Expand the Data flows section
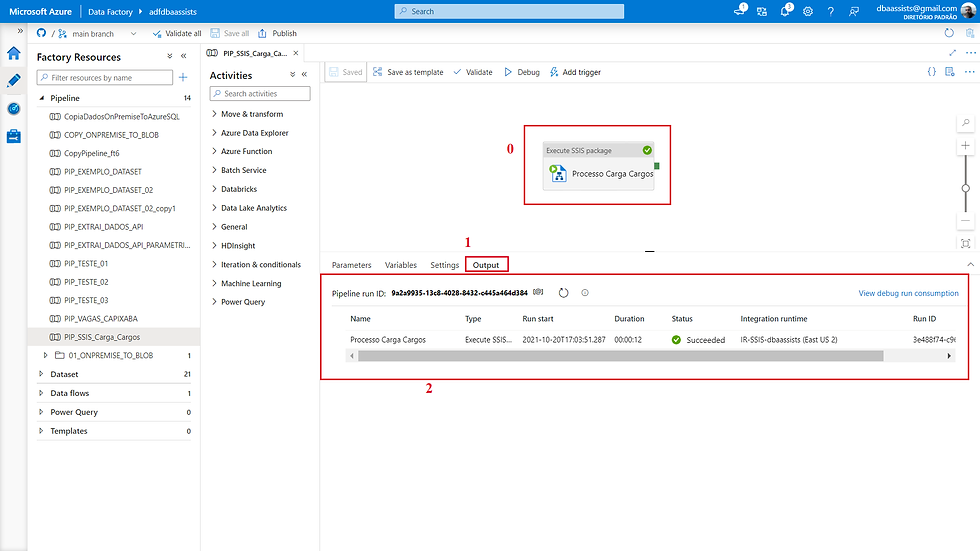This screenshot has width=980, height=551. [x=41, y=393]
